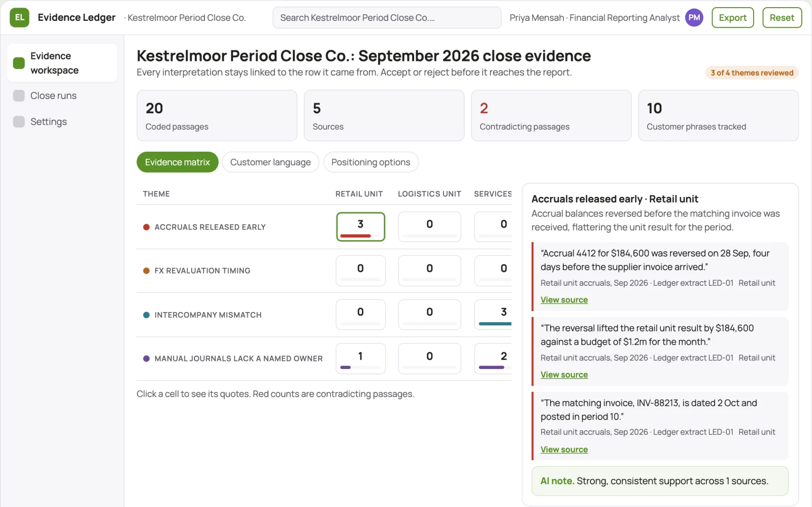Click the Reset button
Image resolution: width=812 pixels, height=507 pixels.
tap(782, 17)
